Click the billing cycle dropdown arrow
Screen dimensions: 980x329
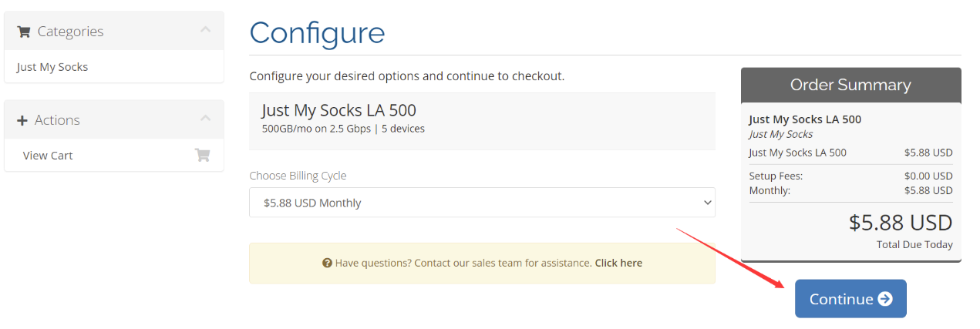708,203
